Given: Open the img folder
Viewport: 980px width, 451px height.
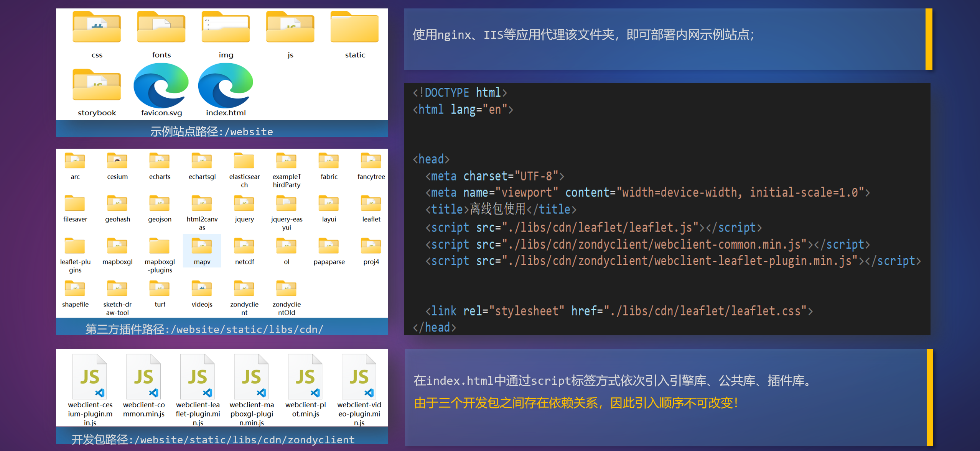Looking at the screenshot, I should (226, 27).
